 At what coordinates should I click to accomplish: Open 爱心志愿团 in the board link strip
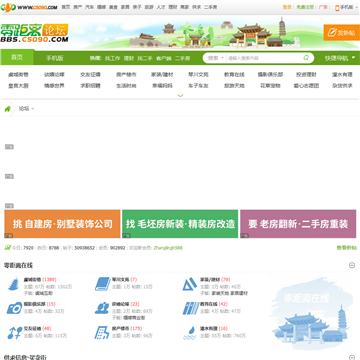click(306, 86)
